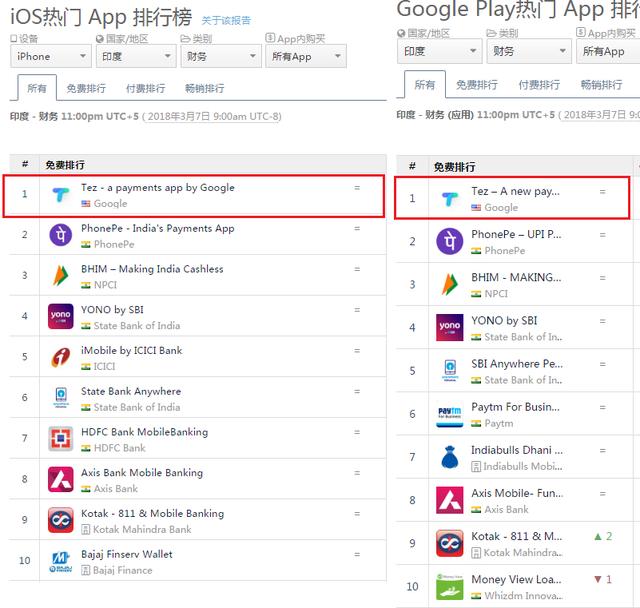Open the 关于该报告 link
This screenshot has height=608, width=640.
(226, 20)
